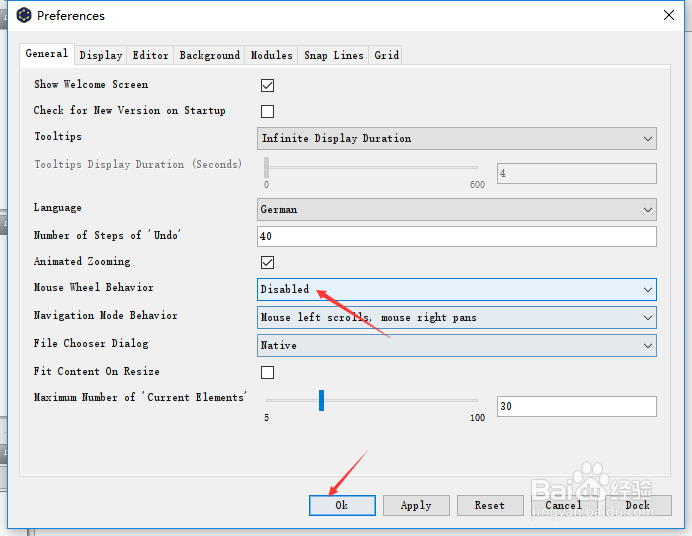Open the Language dropdown showing German

pyautogui.click(x=457, y=210)
